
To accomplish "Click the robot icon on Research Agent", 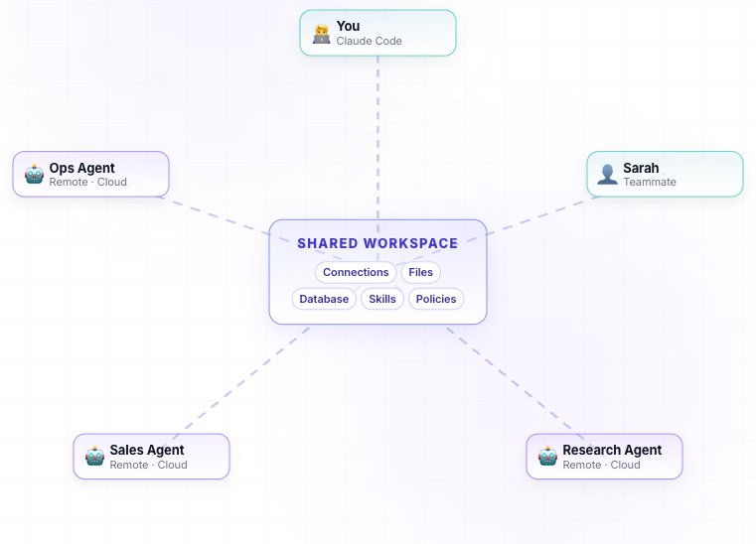I will 547,456.
